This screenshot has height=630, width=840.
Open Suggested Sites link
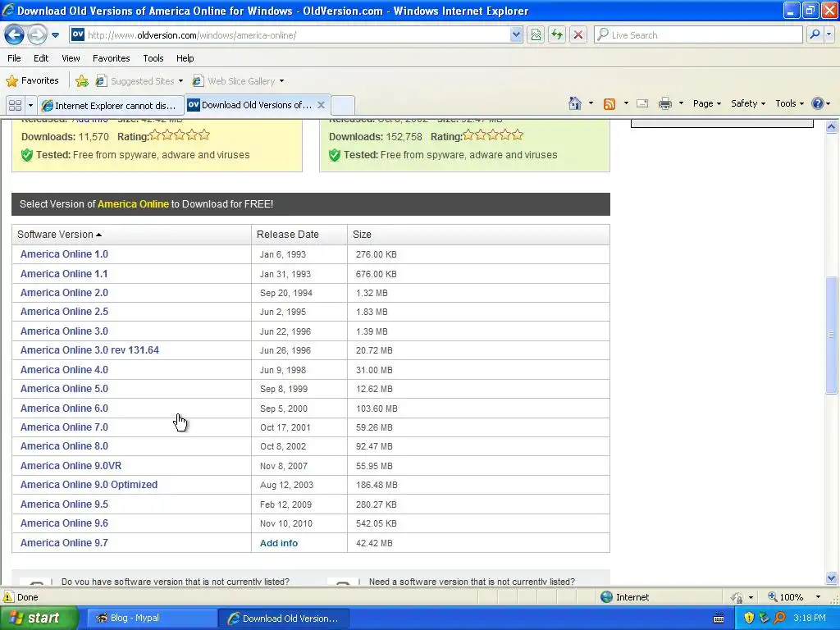tap(139, 81)
